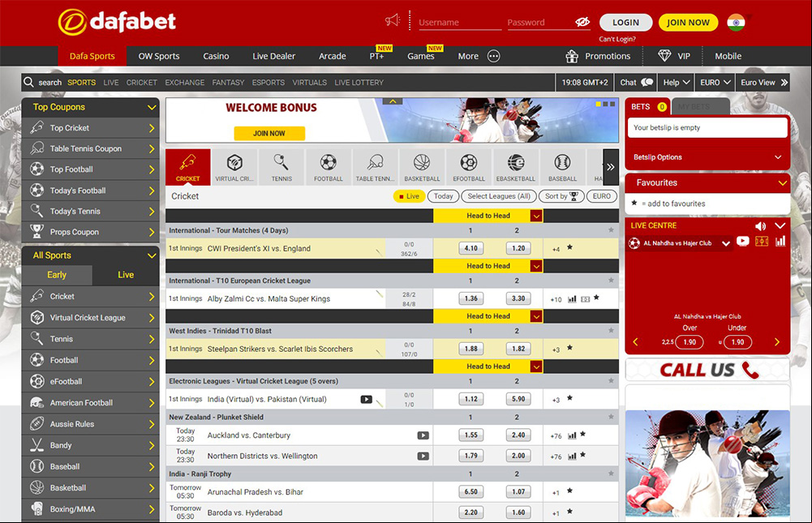This screenshot has height=523, width=812.
Task: Open the More menu circle icon
Action: (493, 56)
